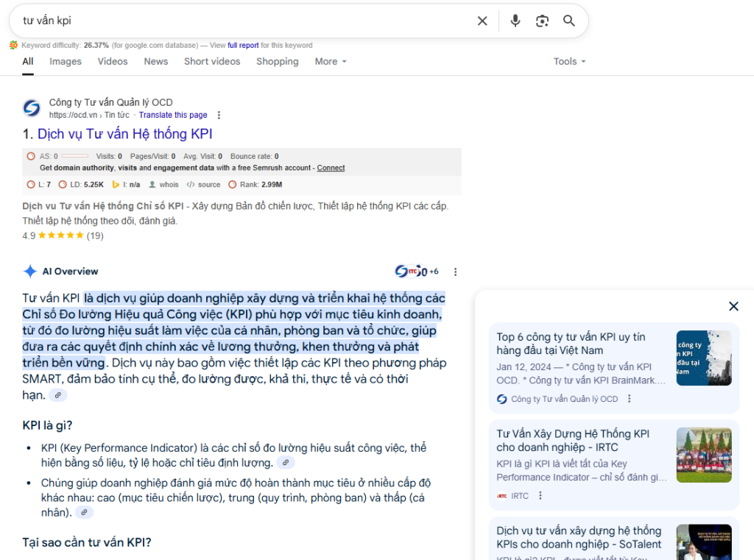Open three-dot menu on OCD source card
754x560 pixels.
tap(629, 399)
